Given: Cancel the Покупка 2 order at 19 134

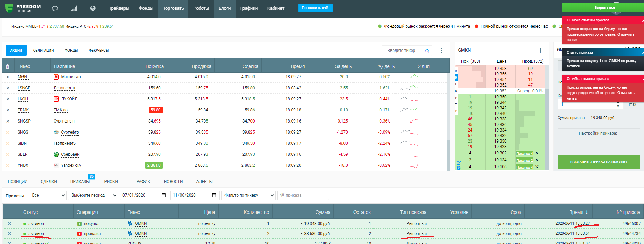Looking at the screenshot, I should tap(537, 160).
